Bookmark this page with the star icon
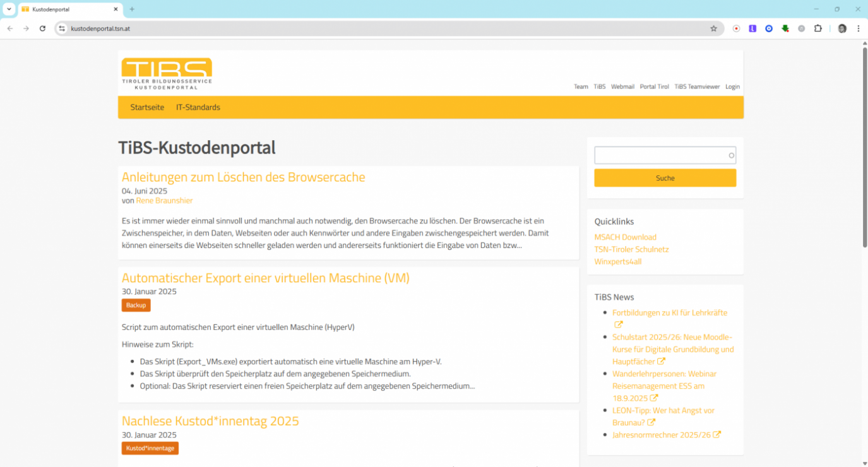 click(x=713, y=28)
